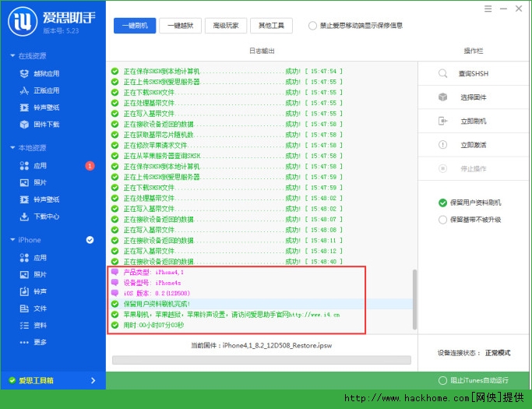
Task: Switch to 高级玩家 tab
Action: (226, 26)
